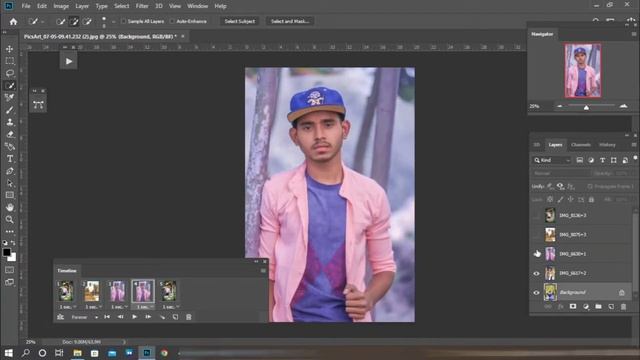This screenshot has width=640, height=360.
Task: Delete the layer with the trash icon
Action: (x=623, y=307)
